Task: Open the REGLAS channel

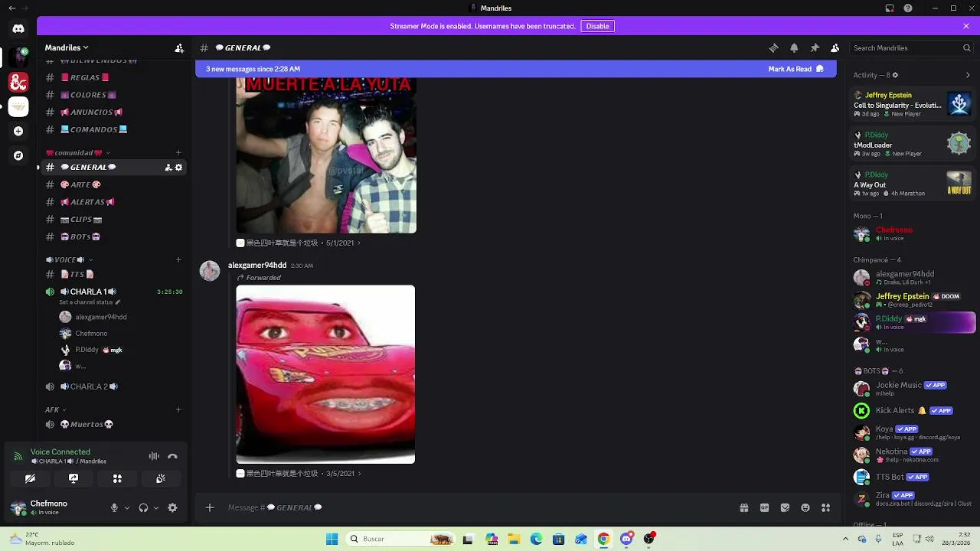Action: pyautogui.click(x=114, y=77)
